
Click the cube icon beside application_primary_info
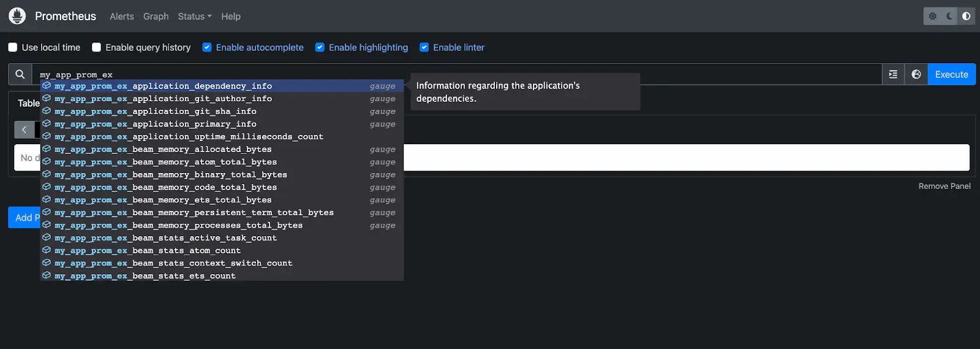[47, 124]
